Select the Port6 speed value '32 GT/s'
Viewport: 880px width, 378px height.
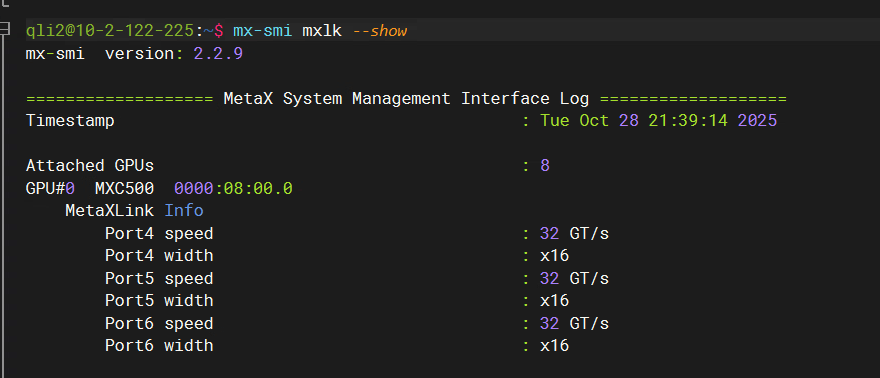pos(575,324)
